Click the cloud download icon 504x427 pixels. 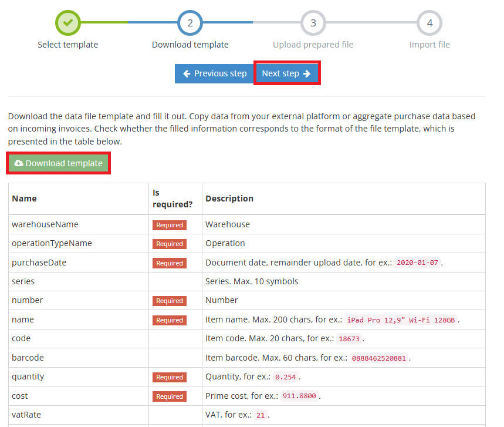click(x=19, y=163)
